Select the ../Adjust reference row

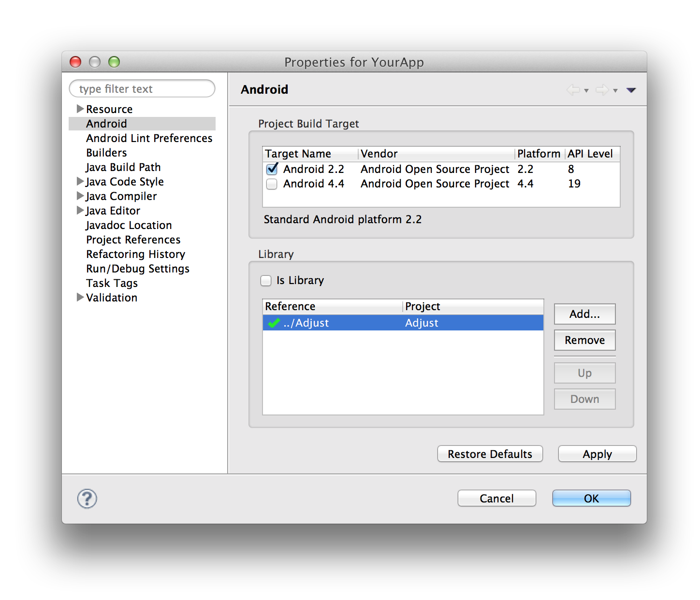point(403,323)
